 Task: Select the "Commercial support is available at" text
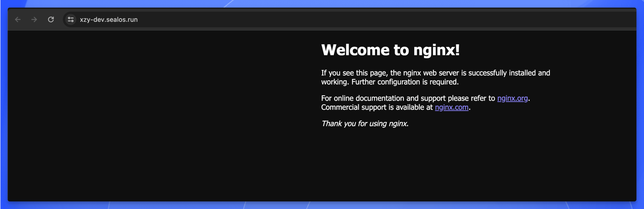click(377, 107)
